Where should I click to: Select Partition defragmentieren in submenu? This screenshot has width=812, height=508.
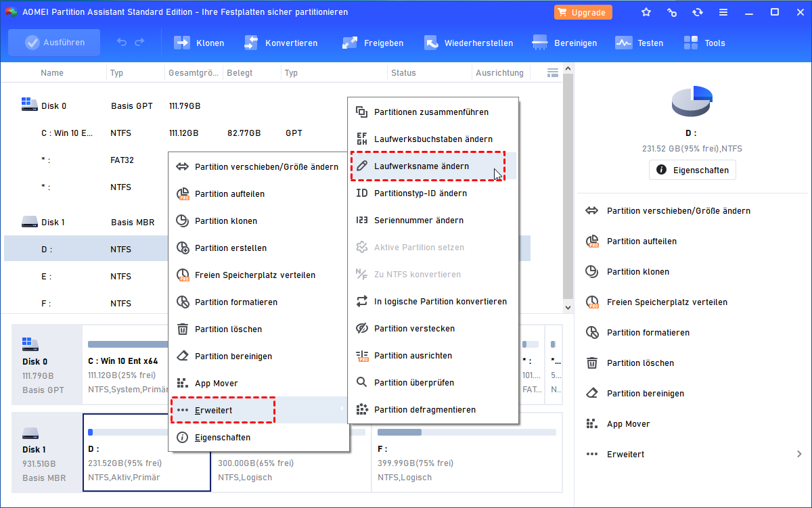(x=433, y=409)
